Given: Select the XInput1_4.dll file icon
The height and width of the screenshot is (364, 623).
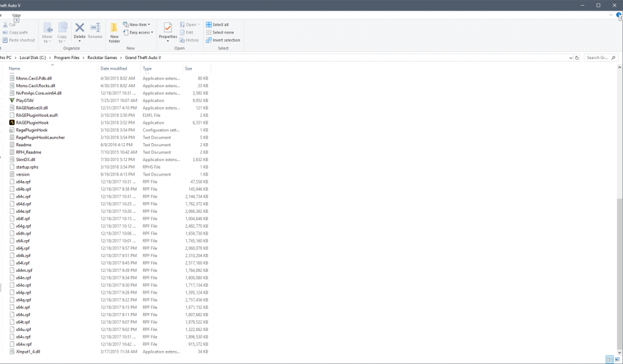Looking at the screenshot, I should tap(12, 352).
